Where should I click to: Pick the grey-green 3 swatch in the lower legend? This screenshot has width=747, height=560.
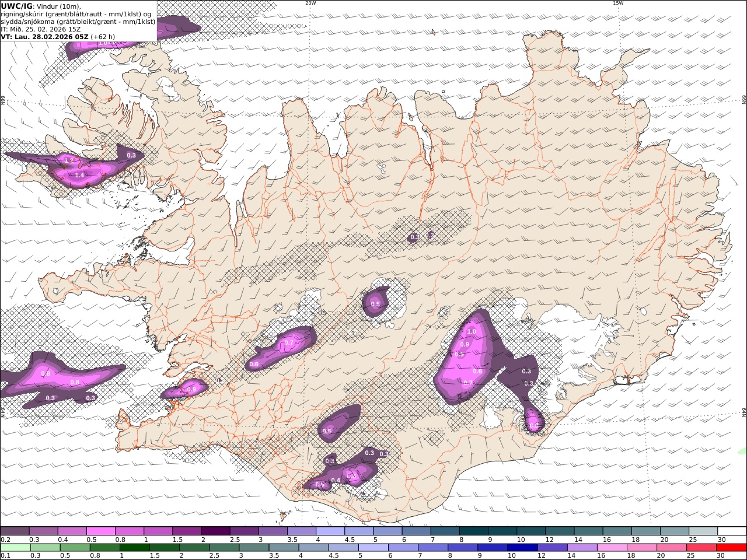(253, 548)
